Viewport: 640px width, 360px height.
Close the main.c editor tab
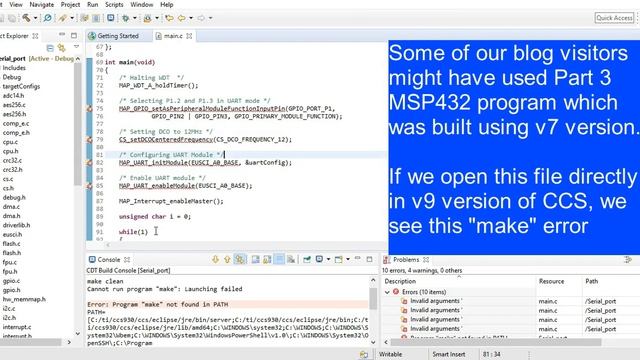coord(189,36)
